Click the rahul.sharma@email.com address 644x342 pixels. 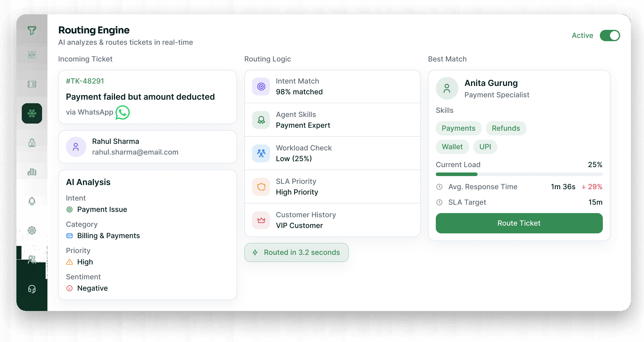[x=135, y=152]
